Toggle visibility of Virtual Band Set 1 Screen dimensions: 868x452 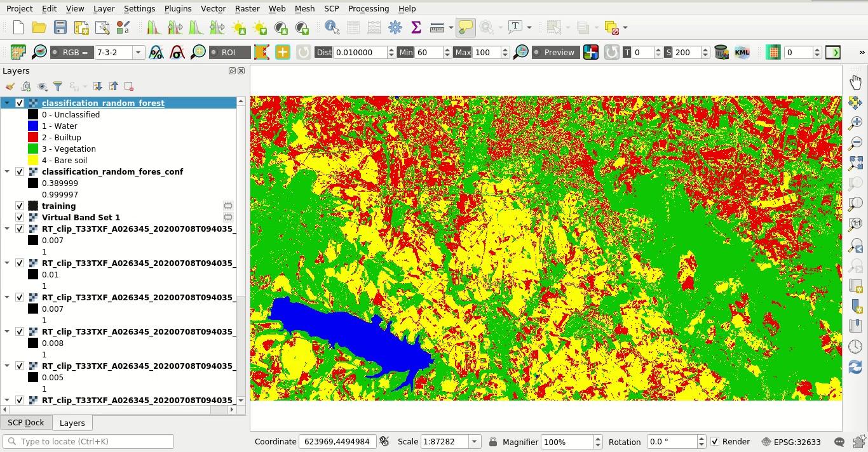point(20,217)
